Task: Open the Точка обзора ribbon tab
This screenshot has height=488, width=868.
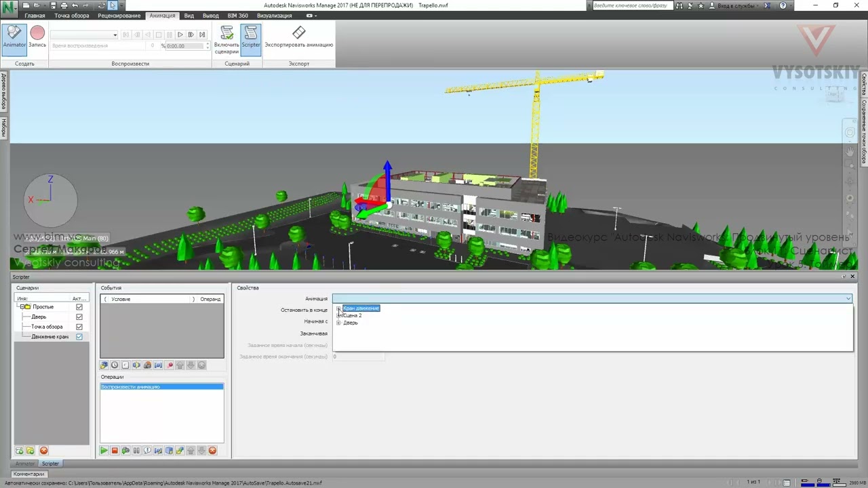Action: pos(71,16)
